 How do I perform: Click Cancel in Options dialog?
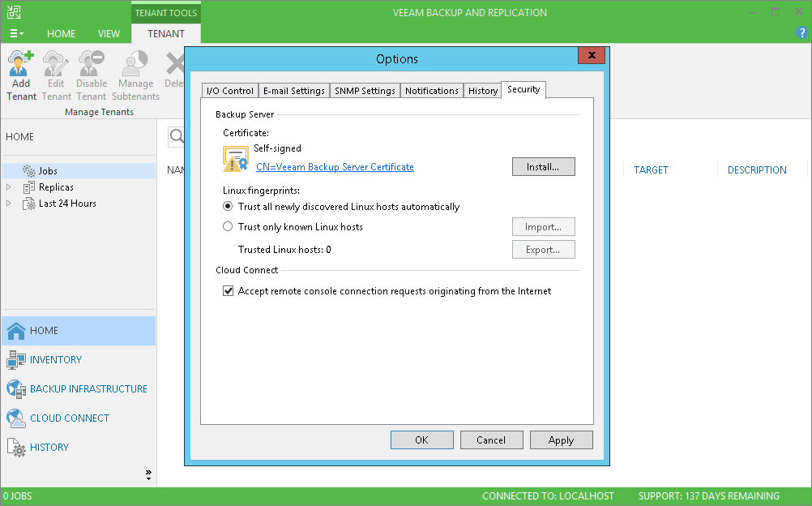491,440
